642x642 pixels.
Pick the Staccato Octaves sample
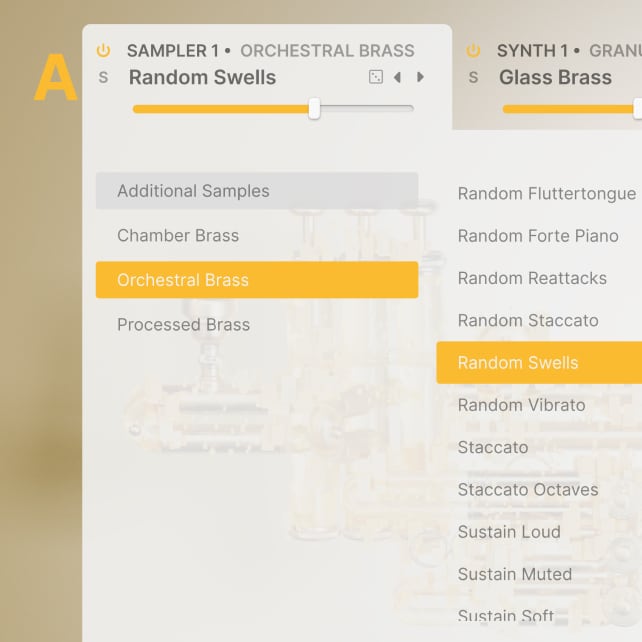coord(528,490)
